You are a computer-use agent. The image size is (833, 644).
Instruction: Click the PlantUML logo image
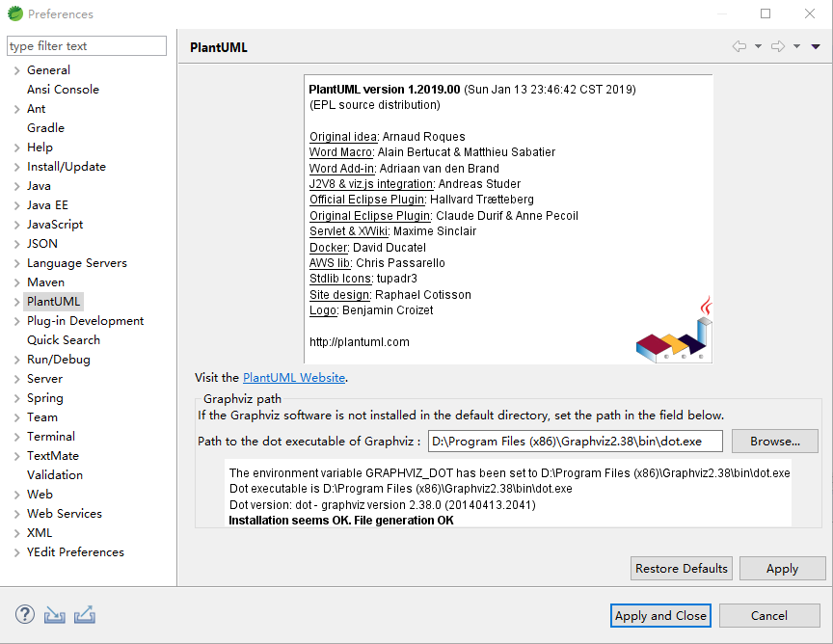(674, 331)
